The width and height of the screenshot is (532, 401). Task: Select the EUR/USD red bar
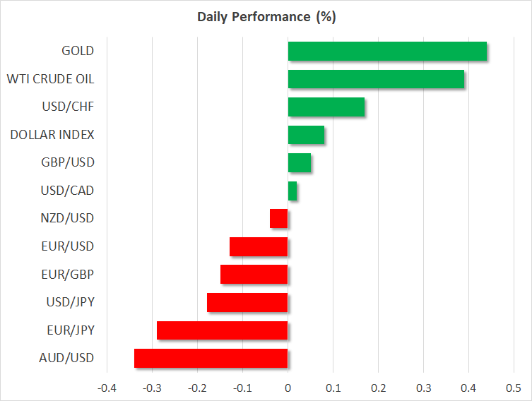coord(259,246)
